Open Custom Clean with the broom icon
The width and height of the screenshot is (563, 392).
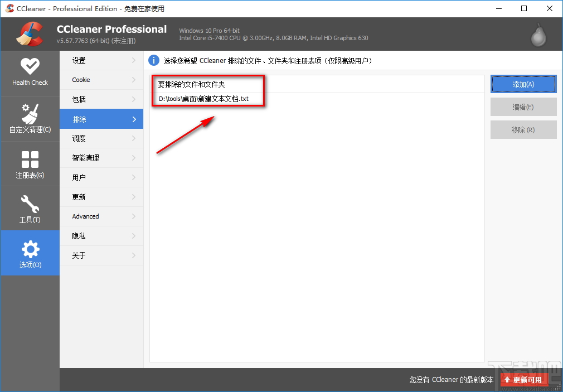(30, 119)
